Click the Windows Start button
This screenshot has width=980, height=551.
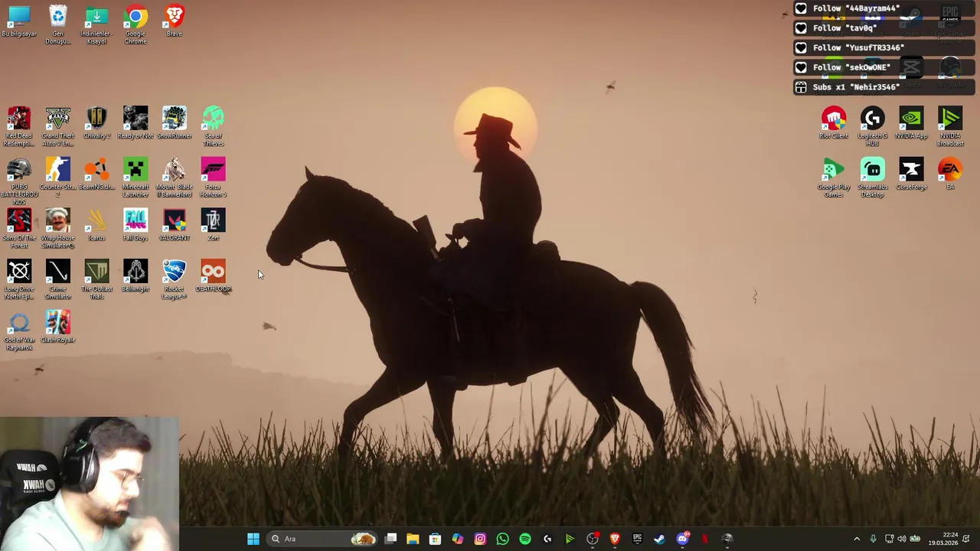tap(253, 539)
